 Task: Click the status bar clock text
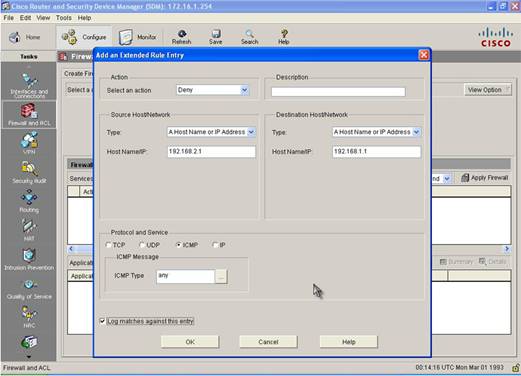[x=459, y=367]
